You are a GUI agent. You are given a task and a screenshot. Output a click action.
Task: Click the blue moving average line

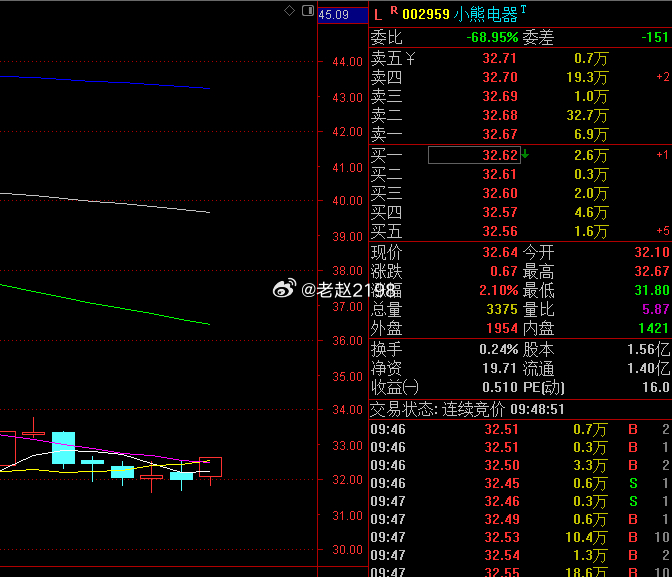[105, 81]
